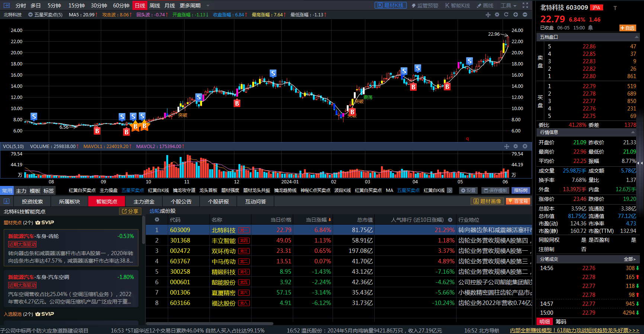Switch to 筹码 tab in right panel

[561, 322]
